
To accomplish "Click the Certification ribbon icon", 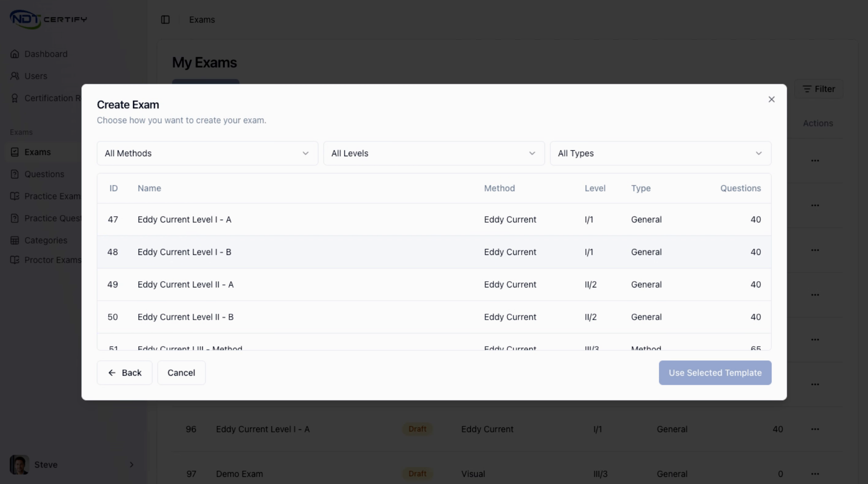I will (x=15, y=98).
